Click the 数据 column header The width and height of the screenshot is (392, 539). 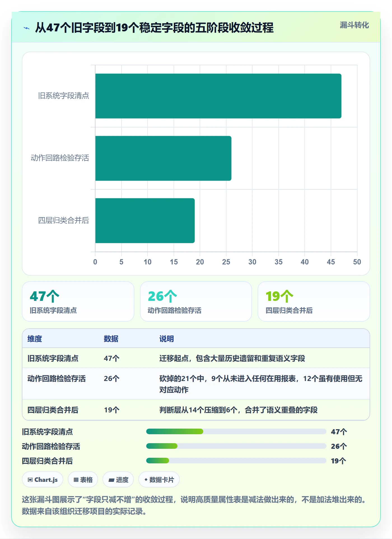pos(111,339)
